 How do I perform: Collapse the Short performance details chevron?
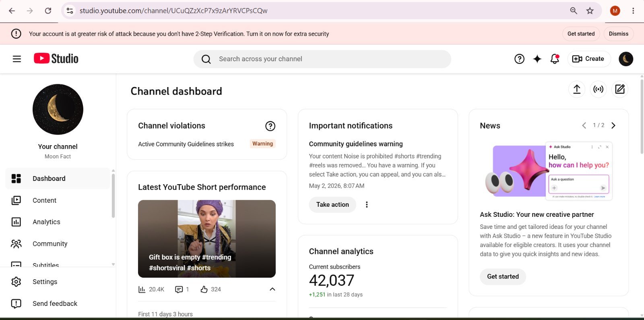[272, 289]
